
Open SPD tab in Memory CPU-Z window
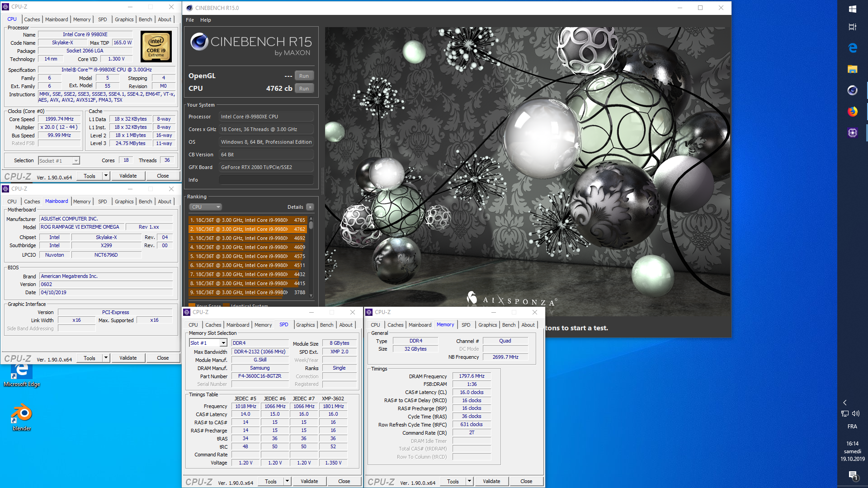click(466, 325)
